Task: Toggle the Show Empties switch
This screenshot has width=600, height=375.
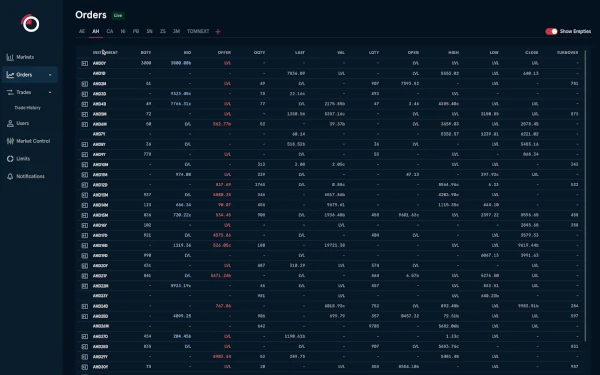Action: coord(551,31)
